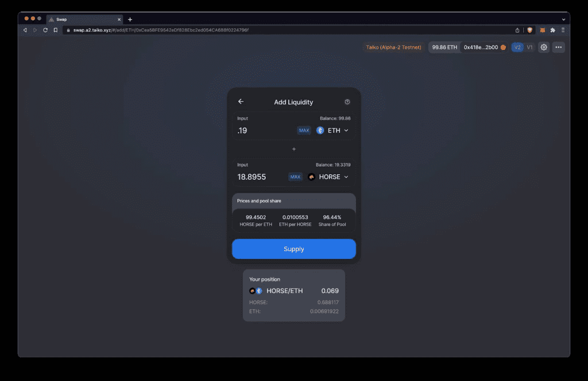The width and height of the screenshot is (588, 381).
Task: Reload the page in the browser
Action: pyautogui.click(x=45, y=30)
